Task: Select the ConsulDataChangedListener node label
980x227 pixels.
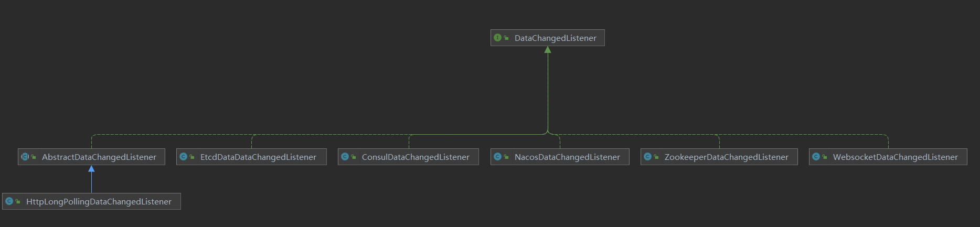Action: coord(416,157)
